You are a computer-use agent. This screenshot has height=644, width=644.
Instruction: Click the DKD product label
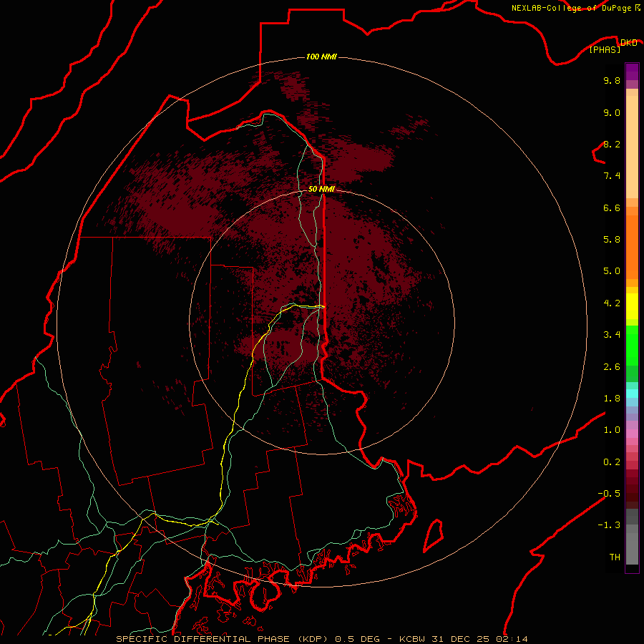point(629,43)
